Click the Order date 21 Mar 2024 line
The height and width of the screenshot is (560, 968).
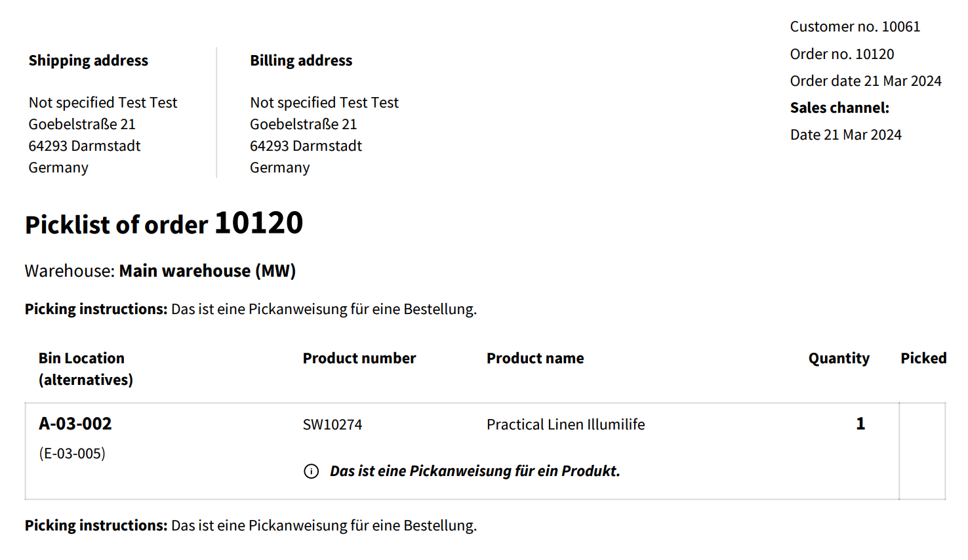click(865, 81)
